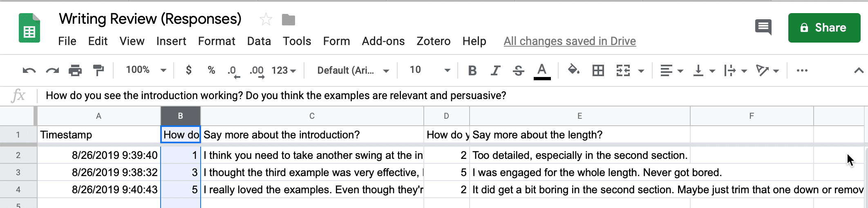This screenshot has width=868, height=208.
Task: Click the Undo icon
Action: tap(29, 70)
